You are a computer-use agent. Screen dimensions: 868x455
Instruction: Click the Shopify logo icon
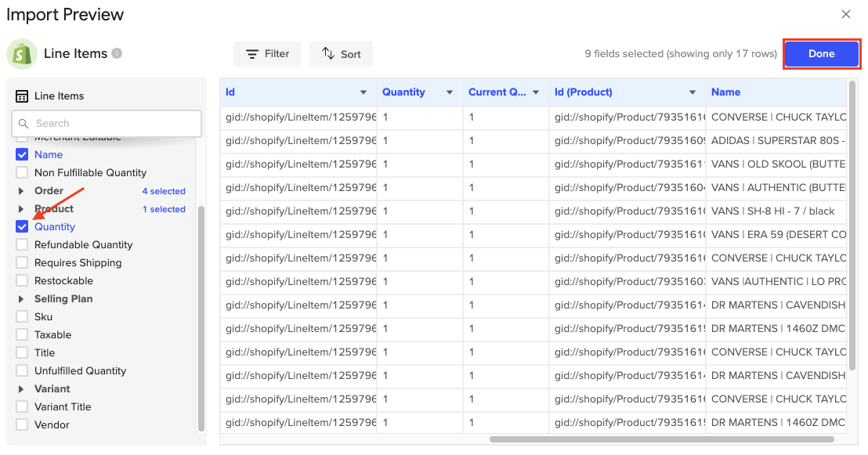(x=22, y=54)
